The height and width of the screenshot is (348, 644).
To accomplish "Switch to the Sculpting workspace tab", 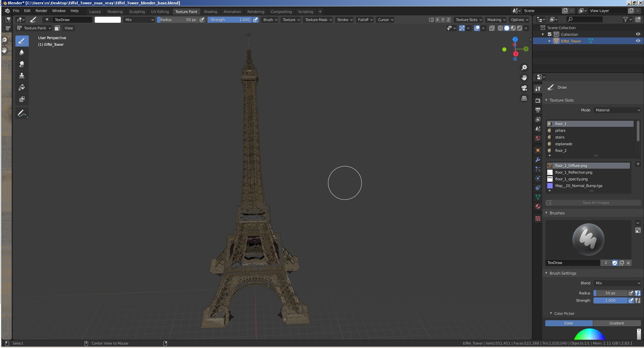I will point(137,11).
